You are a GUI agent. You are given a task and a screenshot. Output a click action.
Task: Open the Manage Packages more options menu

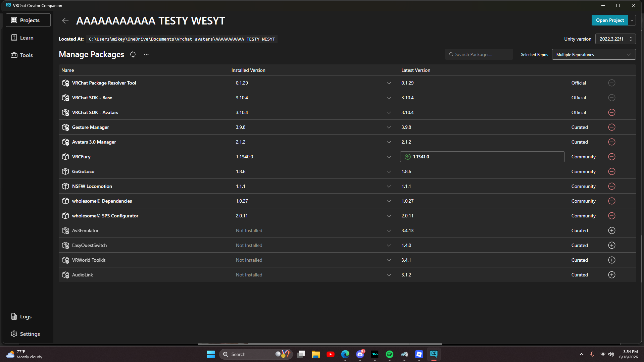pos(146,54)
